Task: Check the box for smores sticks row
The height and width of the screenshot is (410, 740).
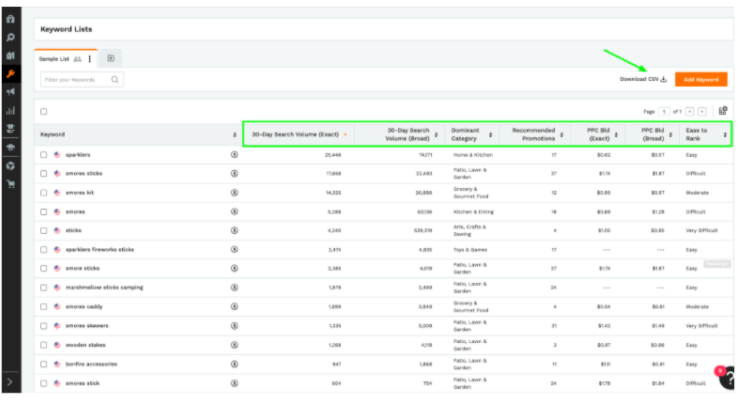Action: click(x=43, y=174)
